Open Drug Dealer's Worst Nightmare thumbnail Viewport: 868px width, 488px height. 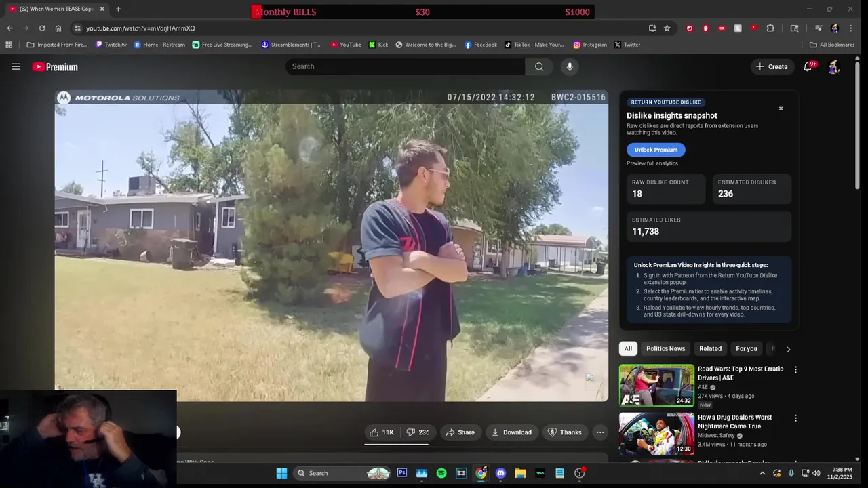pyautogui.click(x=656, y=434)
